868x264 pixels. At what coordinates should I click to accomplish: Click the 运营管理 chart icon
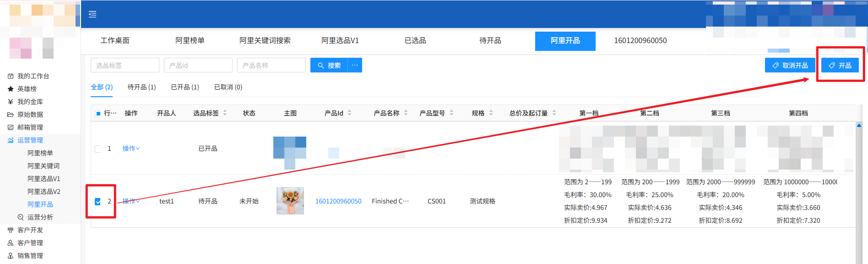pos(11,140)
